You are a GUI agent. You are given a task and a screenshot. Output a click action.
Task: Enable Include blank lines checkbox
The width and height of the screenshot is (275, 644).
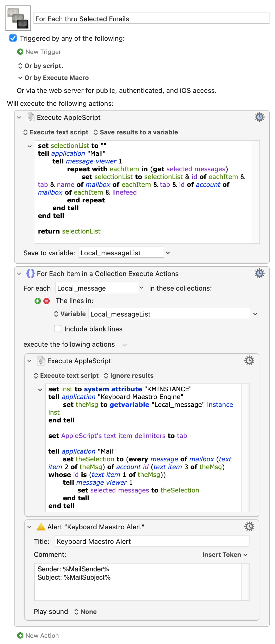click(58, 329)
